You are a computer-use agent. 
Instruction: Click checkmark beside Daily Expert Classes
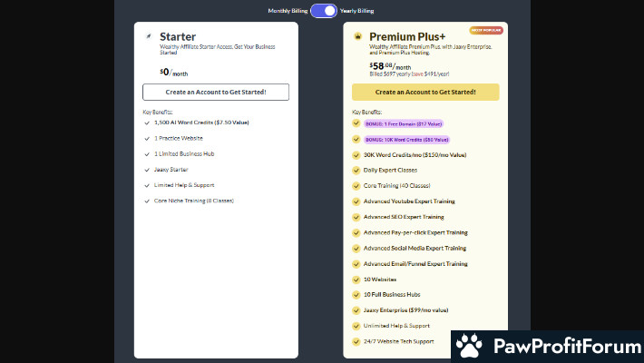[x=356, y=171]
